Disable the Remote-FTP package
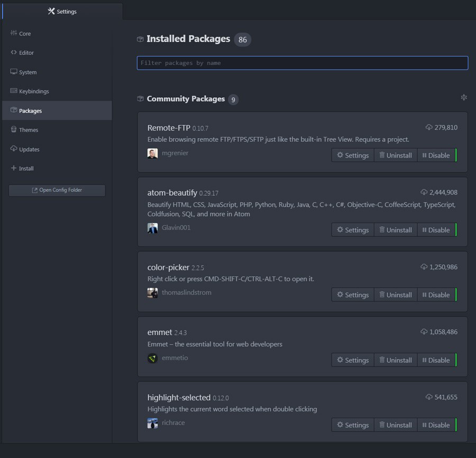The image size is (476, 458). coord(436,155)
